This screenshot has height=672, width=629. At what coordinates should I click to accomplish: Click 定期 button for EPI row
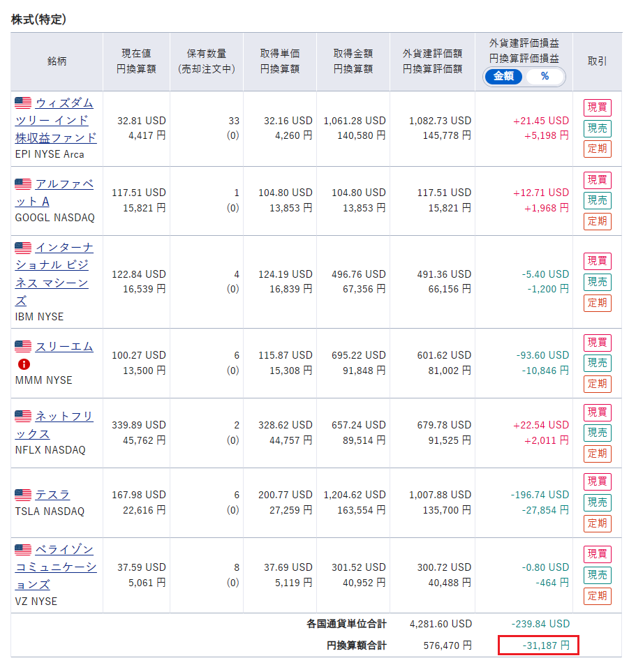598,149
